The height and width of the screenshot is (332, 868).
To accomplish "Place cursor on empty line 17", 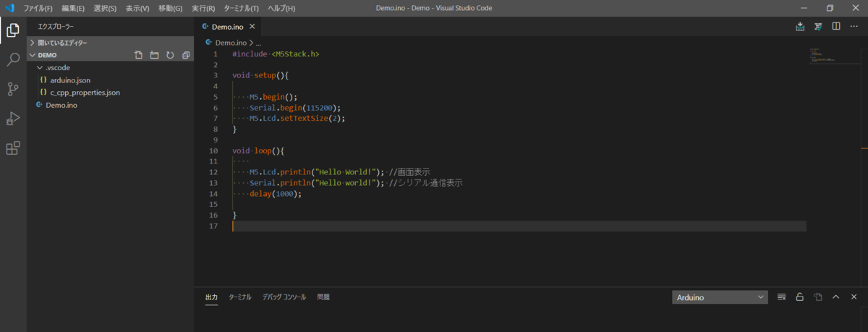I will click(519, 226).
